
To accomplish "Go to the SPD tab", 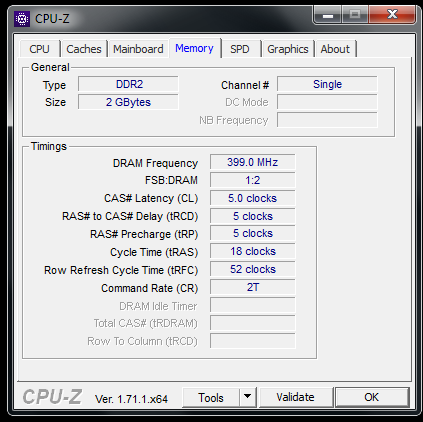I will (240, 49).
